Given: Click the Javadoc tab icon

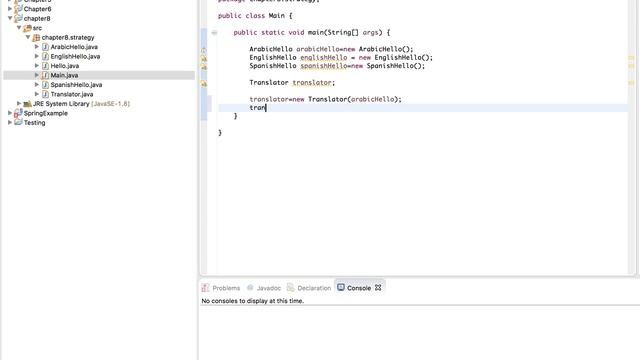Looking at the screenshot, I should [250, 288].
